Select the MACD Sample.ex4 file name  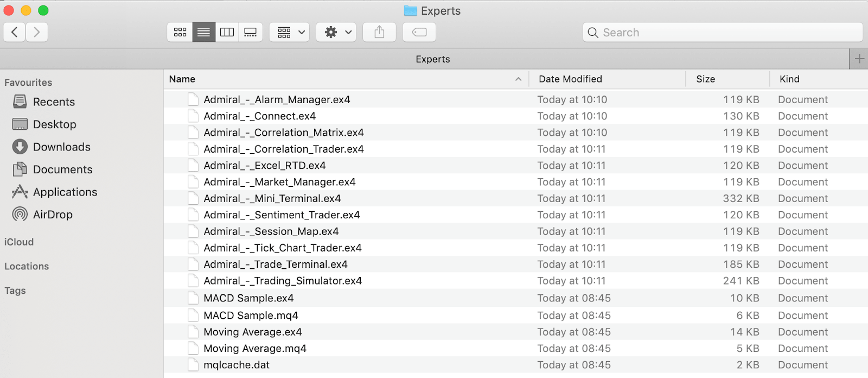click(x=248, y=298)
